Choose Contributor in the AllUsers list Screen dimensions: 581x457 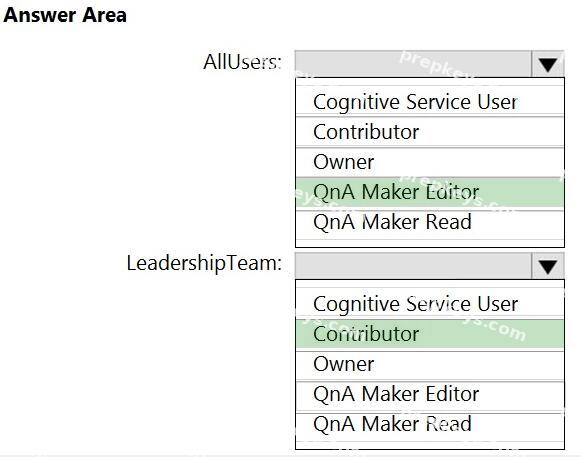[430, 132]
